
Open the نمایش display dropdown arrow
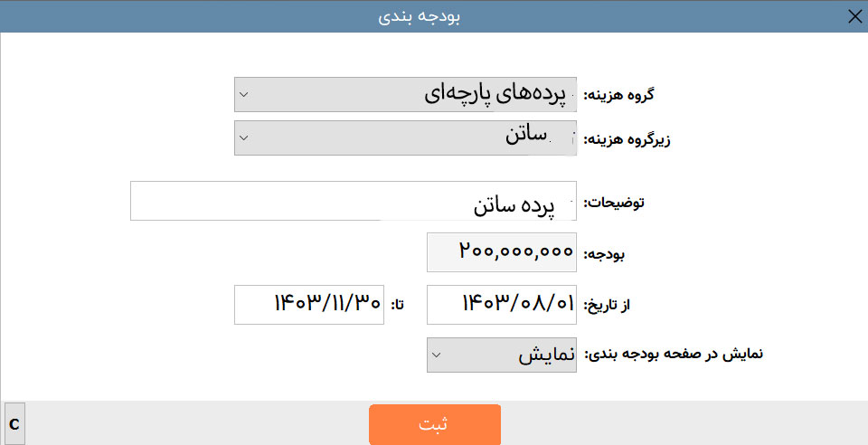point(436,355)
